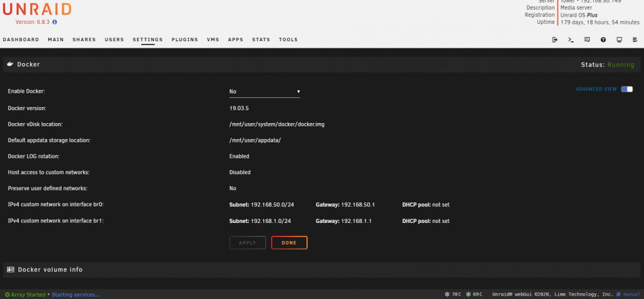This screenshot has width=644, height=299.
Task: Click the br0 subnet 192.168.50.0/24
Action: (x=271, y=205)
